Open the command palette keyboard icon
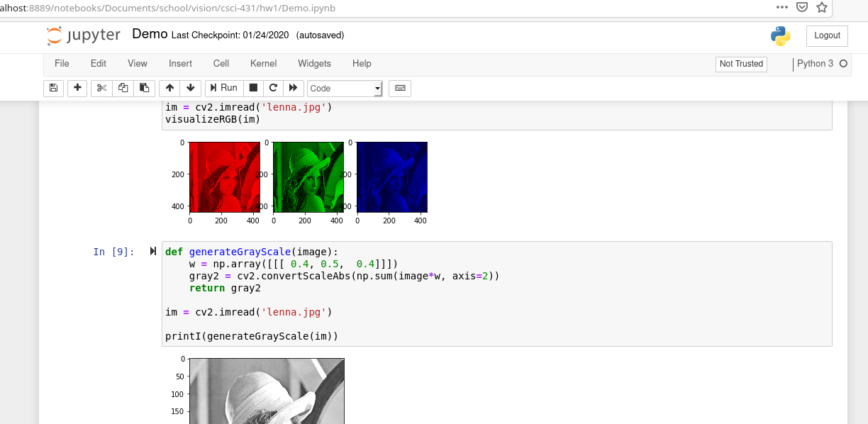The image size is (868, 424). [x=399, y=88]
